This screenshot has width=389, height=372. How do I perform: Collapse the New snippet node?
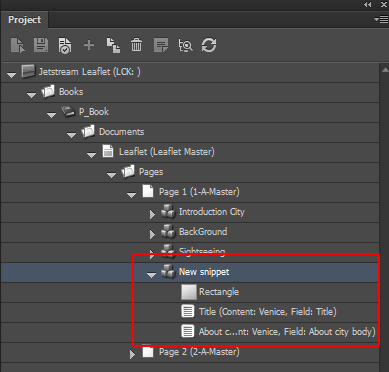[x=151, y=275]
